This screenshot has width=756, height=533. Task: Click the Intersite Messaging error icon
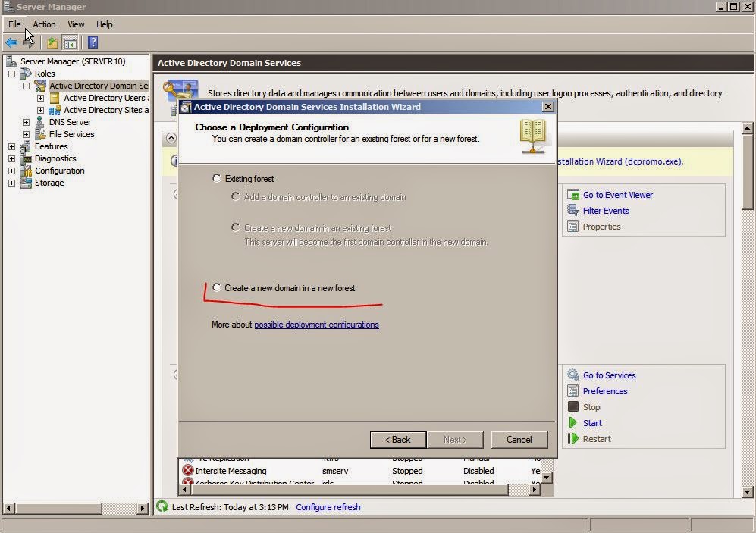pos(187,470)
